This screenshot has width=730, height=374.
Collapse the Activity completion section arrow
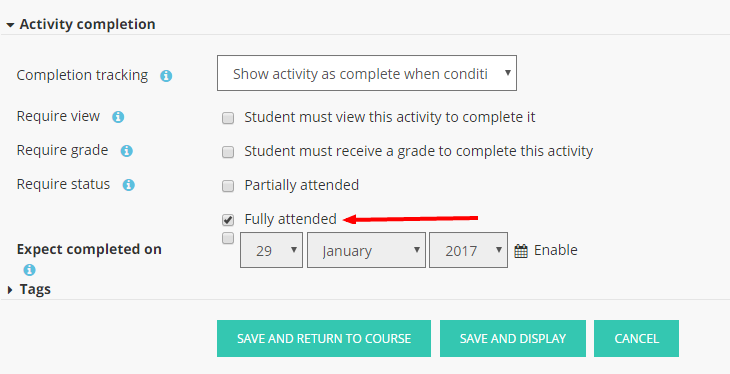pyautogui.click(x=10, y=25)
